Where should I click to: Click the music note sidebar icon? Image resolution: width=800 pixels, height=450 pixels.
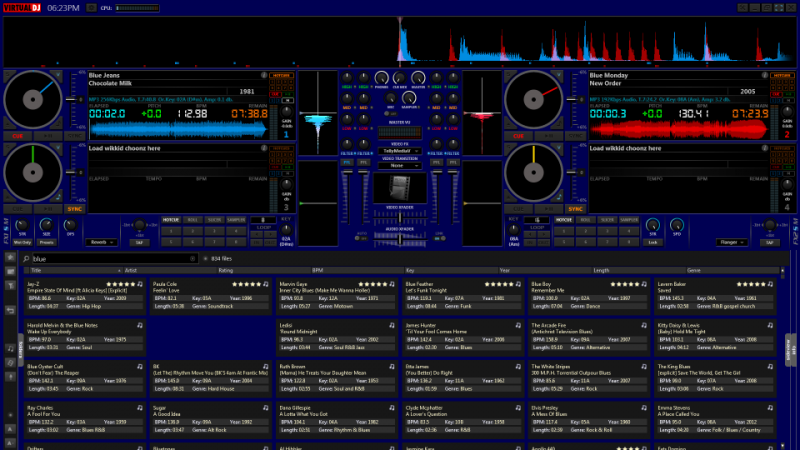pyautogui.click(x=10, y=349)
